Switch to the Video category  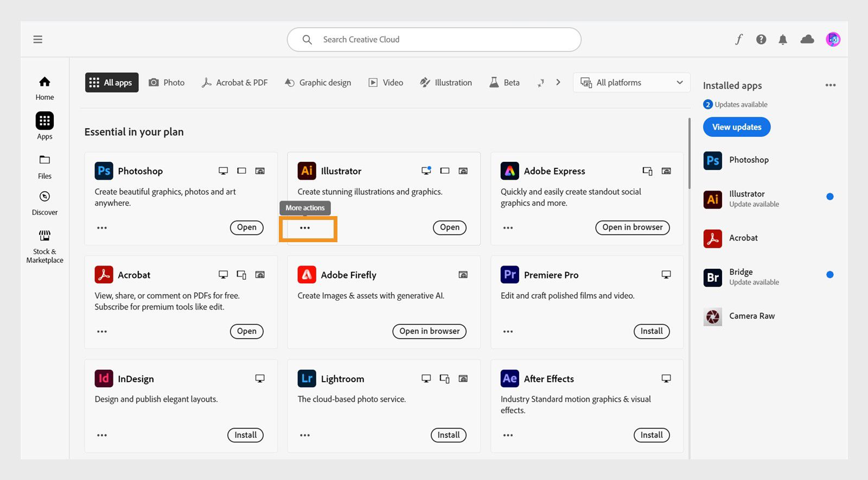(x=386, y=83)
